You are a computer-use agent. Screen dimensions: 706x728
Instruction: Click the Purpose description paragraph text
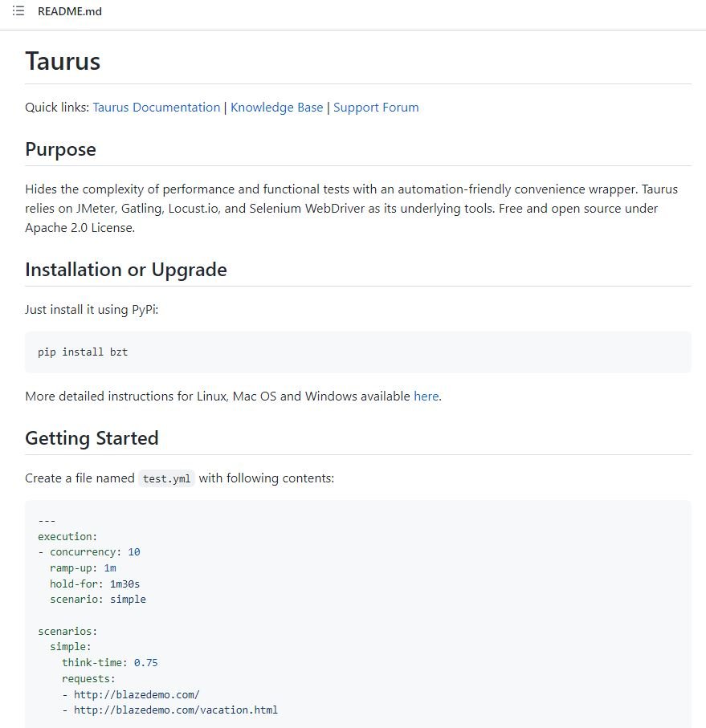pyautogui.click(x=352, y=209)
